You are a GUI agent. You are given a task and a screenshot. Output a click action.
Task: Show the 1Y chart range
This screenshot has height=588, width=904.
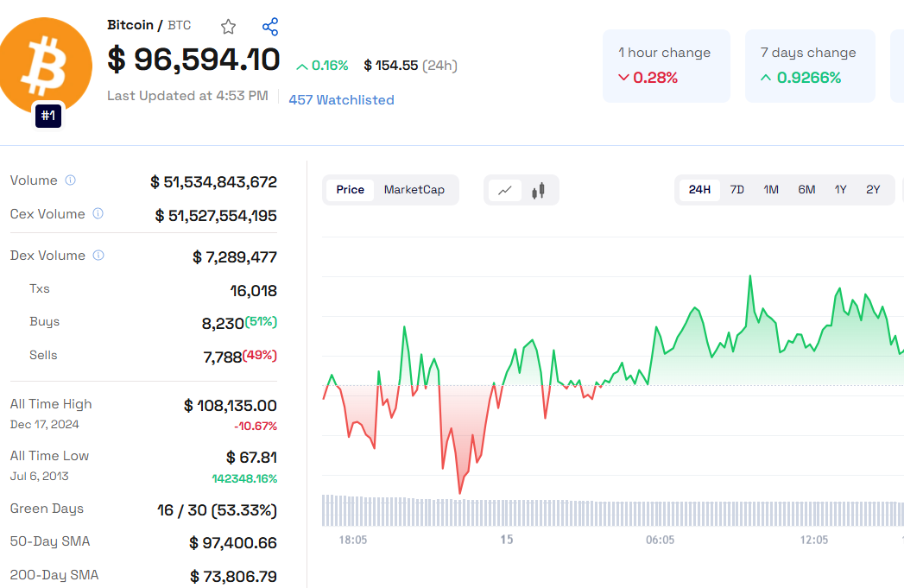840,190
